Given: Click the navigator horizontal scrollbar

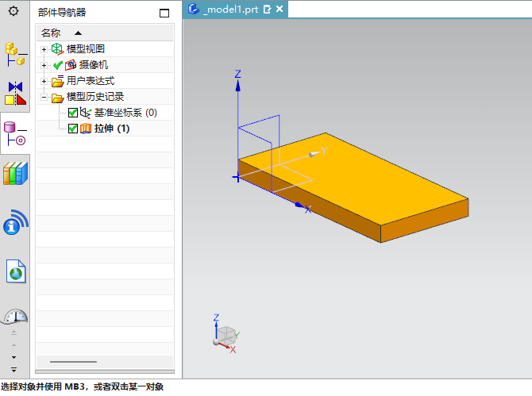Looking at the screenshot, I should coord(75,362).
